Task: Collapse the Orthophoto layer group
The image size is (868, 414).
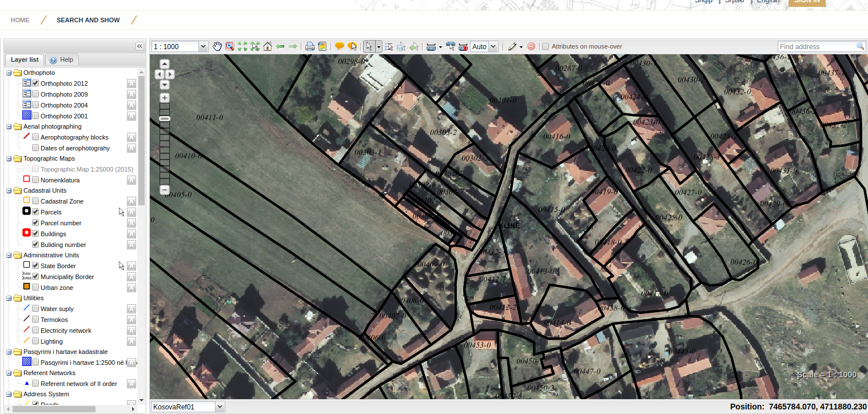Action: pyautogui.click(x=9, y=73)
